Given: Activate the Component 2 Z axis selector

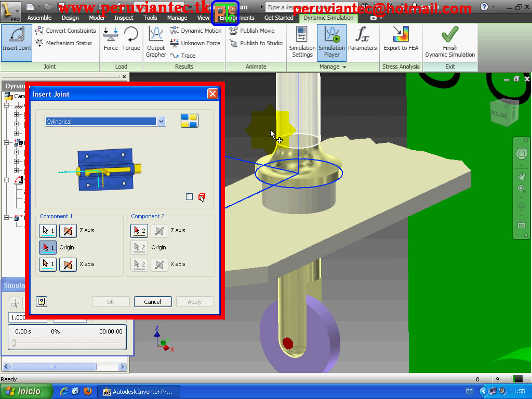Looking at the screenshot, I should click(140, 230).
